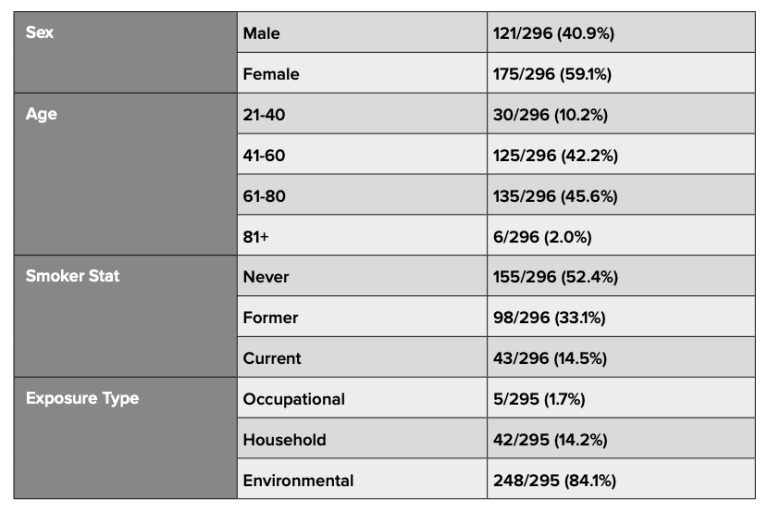Select the Current smoker cell
Viewport: 768px width, 513px height.
[362, 357]
